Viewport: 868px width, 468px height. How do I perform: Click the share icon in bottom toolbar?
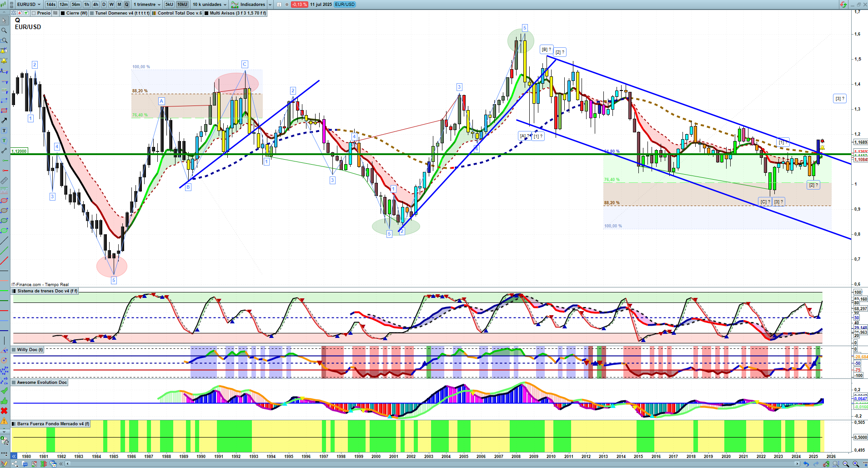click(x=15, y=464)
